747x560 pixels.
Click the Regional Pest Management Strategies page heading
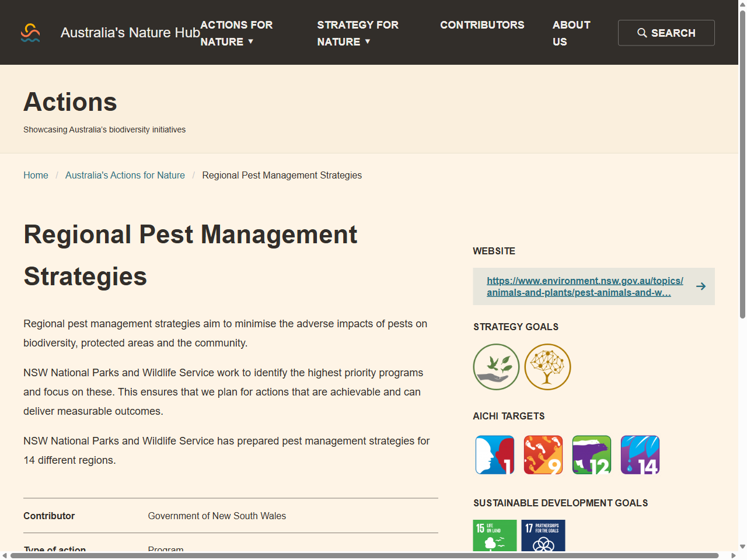(190, 256)
